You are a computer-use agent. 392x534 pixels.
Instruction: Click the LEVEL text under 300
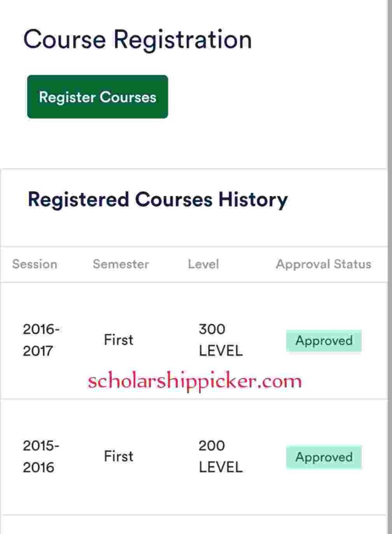[x=221, y=351]
